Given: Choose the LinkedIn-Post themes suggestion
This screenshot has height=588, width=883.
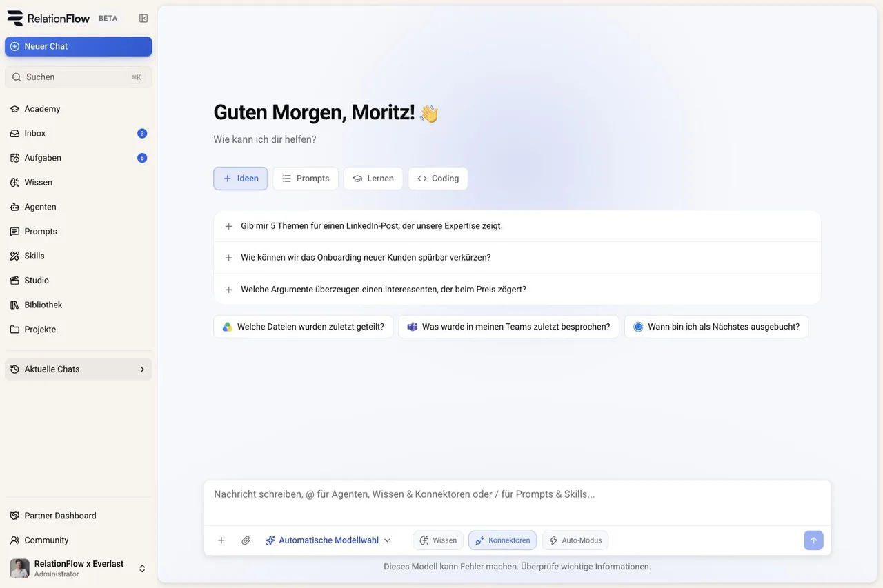Looking at the screenshot, I should [x=517, y=226].
